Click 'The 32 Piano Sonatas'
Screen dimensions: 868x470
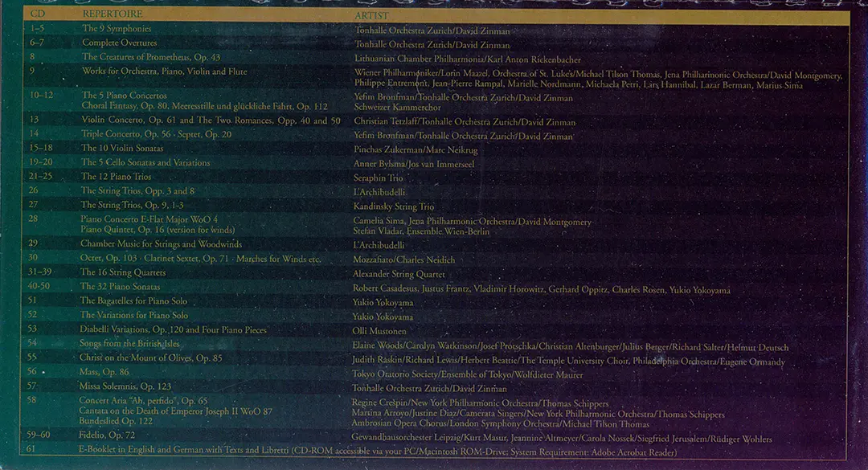point(120,287)
